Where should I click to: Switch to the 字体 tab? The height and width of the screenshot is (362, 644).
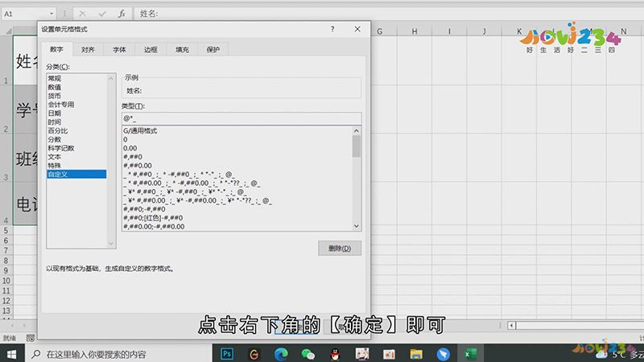tap(119, 50)
